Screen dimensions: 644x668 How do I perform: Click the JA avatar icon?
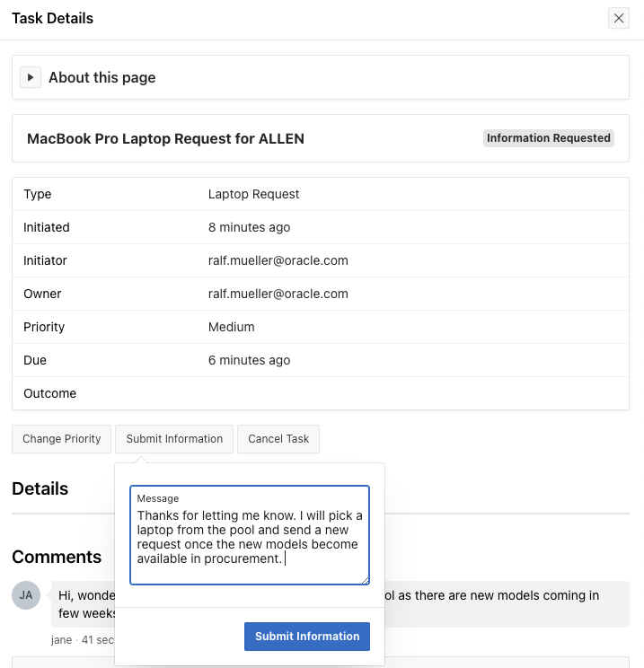click(26, 594)
